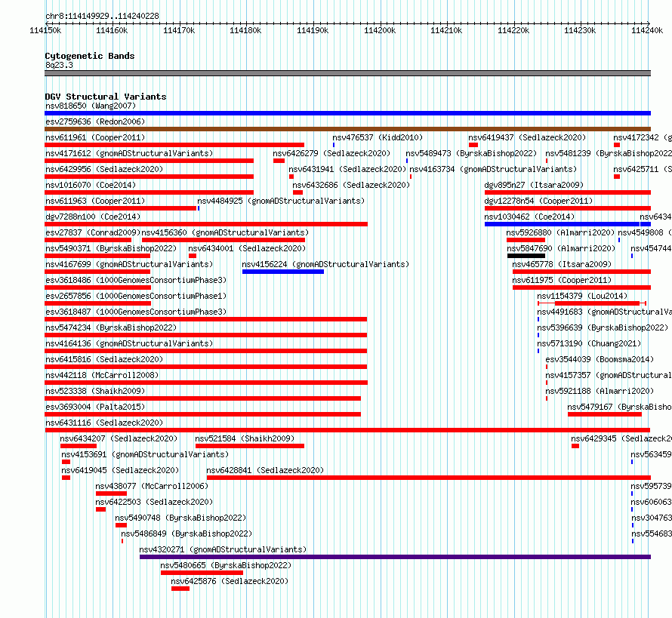Screen dimensions: 672x618
Task: Open nsv465778 (Itsara2009) label
Action: 562,264
